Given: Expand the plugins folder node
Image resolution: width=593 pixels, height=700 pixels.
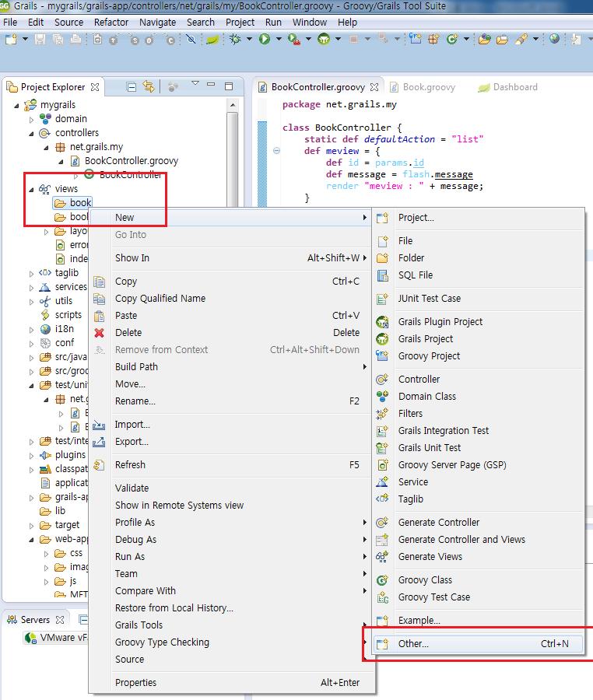Looking at the screenshot, I should tap(31, 456).
